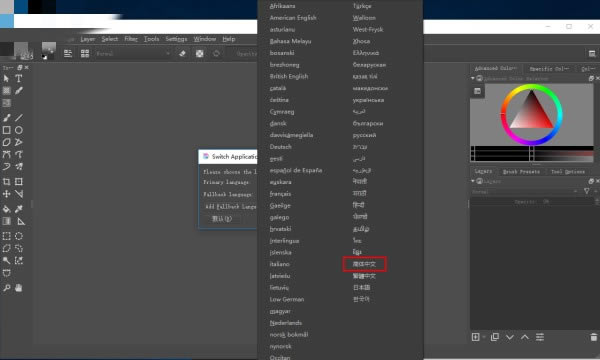Image resolution: width=600 pixels, height=360 pixels.
Task: Select the Polyline tool
Action: (x=18, y=142)
